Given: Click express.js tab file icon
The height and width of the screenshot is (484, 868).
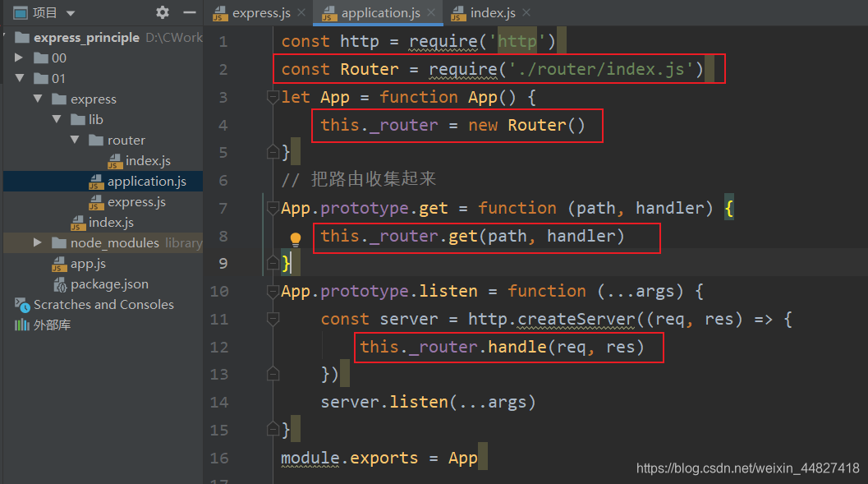Looking at the screenshot, I should coord(220,13).
